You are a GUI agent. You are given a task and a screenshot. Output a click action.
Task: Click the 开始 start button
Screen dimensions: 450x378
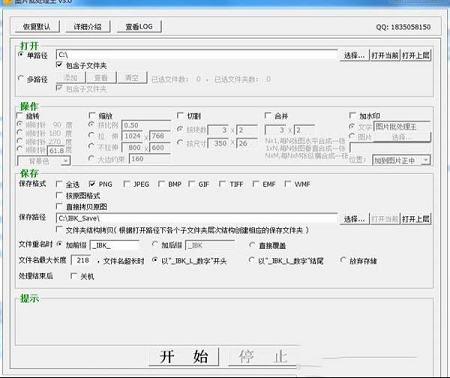(184, 357)
